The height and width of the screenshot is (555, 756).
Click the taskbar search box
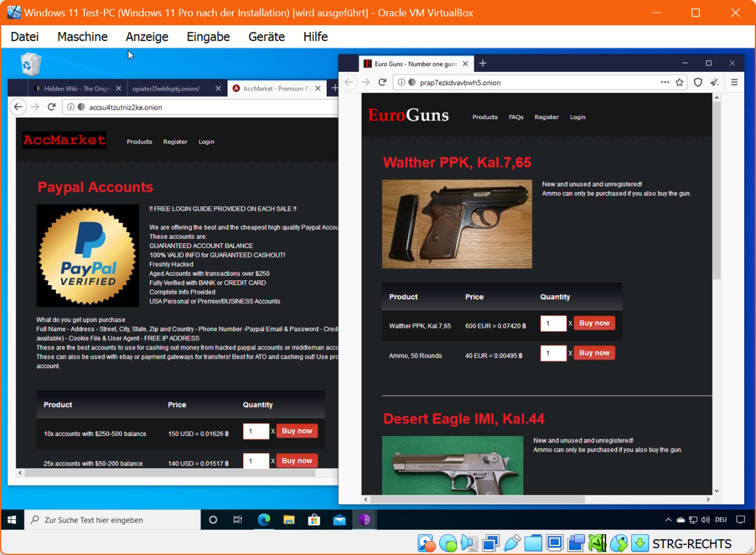pos(112,520)
